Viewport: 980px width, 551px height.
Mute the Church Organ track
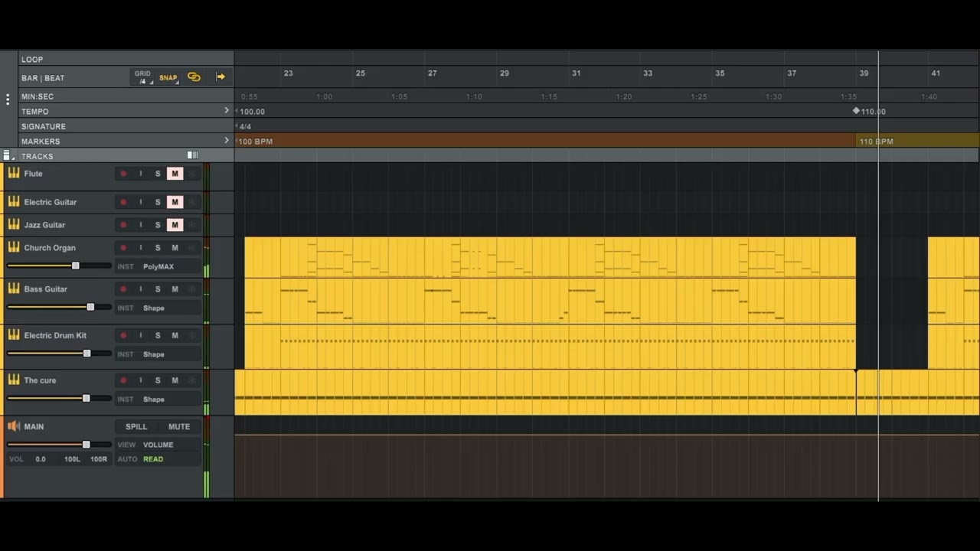(x=175, y=248)
